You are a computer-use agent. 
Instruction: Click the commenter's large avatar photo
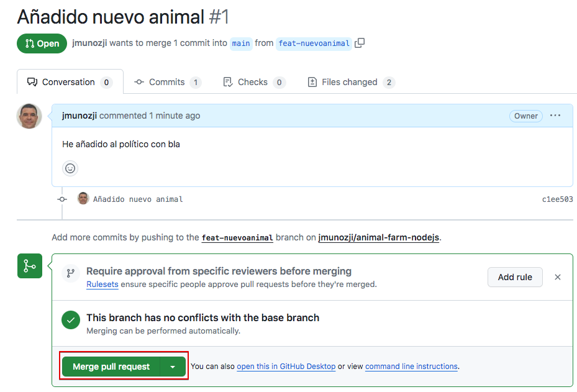(x=29, y=116)
